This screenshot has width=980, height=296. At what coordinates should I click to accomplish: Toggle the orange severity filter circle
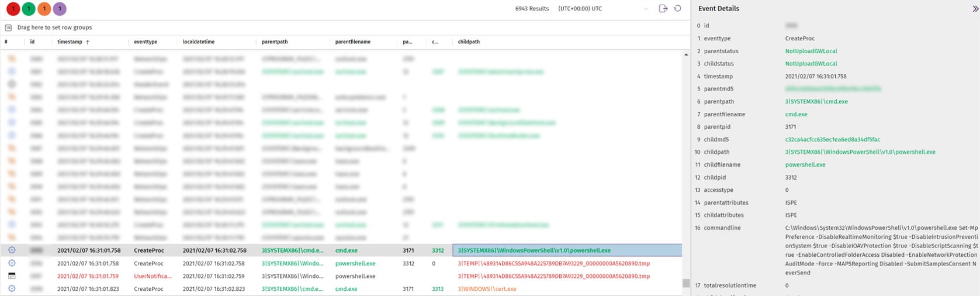pos(44,9)
